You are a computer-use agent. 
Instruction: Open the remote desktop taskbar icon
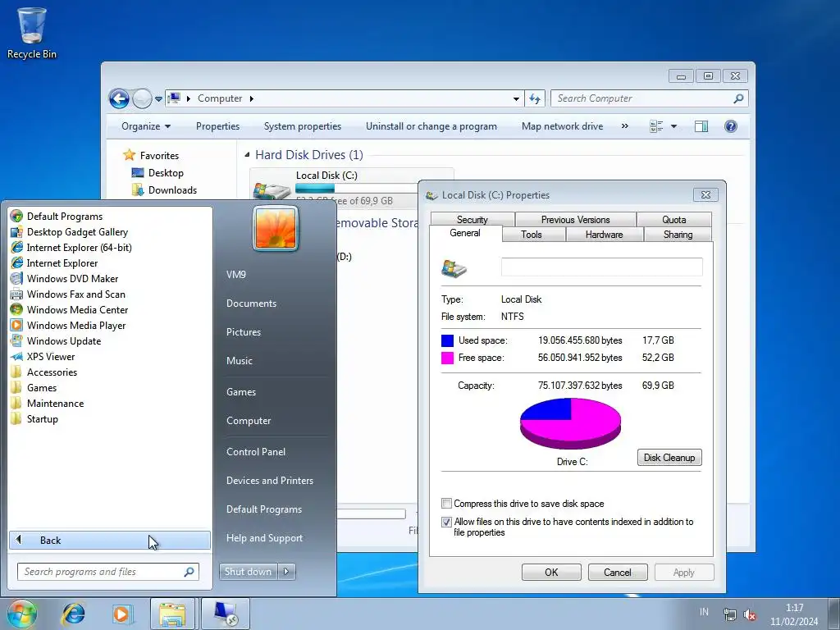(x=225, y=614)
